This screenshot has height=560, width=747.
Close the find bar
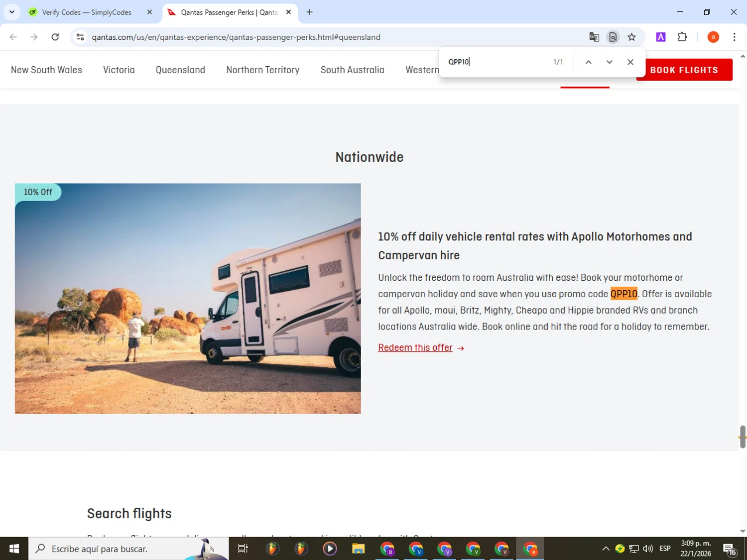pyautogui.click(x=630, y=62)
